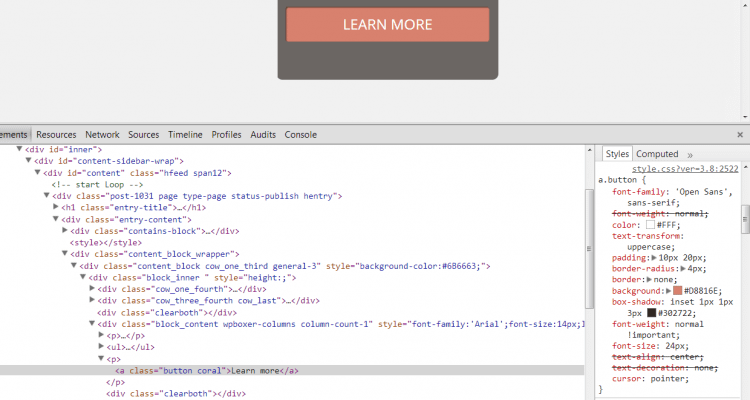Screen dimensions: 750x400
Task: Expand the contains-block div node
Action: click(65, 230)
